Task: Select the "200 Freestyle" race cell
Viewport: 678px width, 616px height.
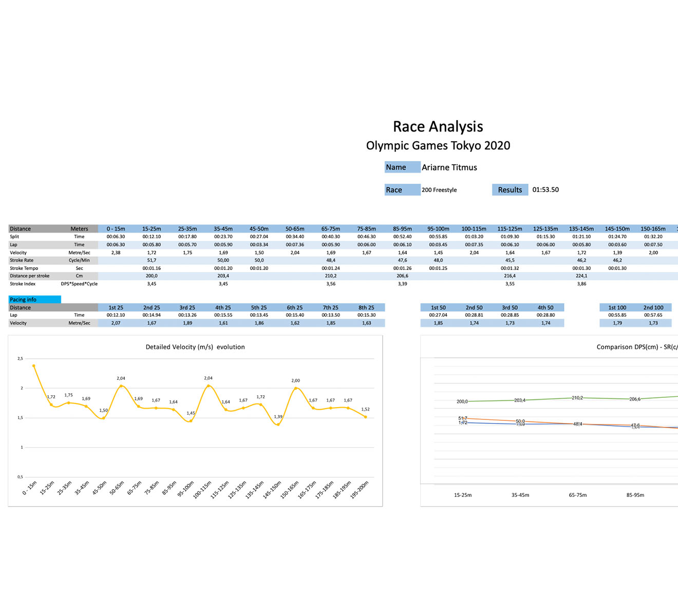Action: tap(439, 190)
